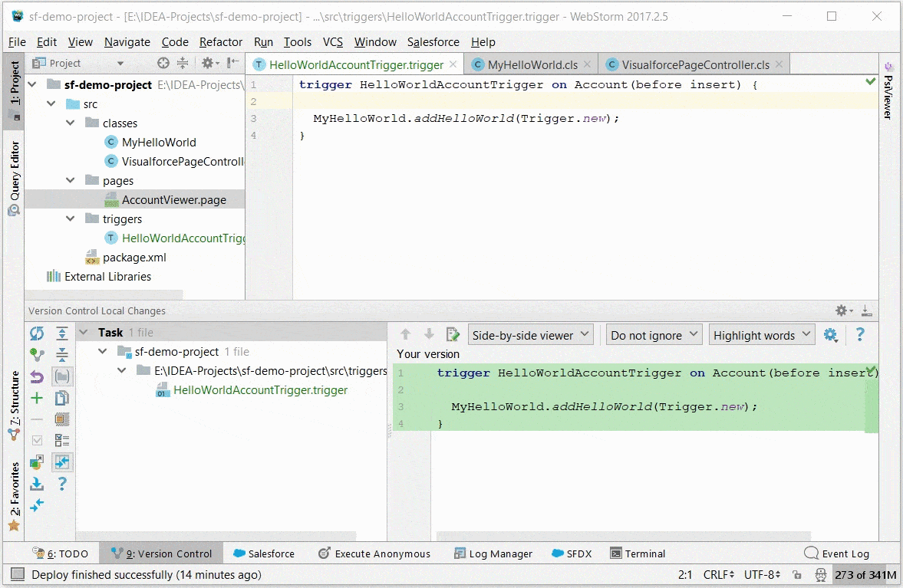Click Hide Project panel icon
Screen dimensions: 903x588
(x=232, y=63)
